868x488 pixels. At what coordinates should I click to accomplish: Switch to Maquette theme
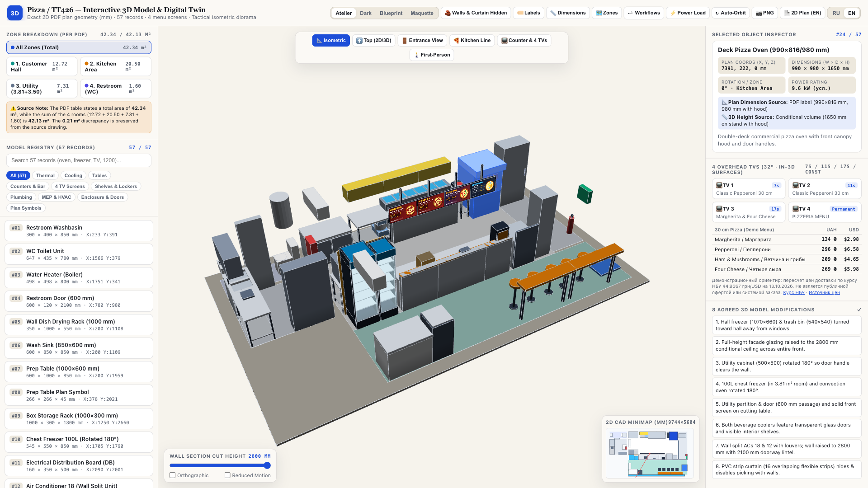click(422, 13)
